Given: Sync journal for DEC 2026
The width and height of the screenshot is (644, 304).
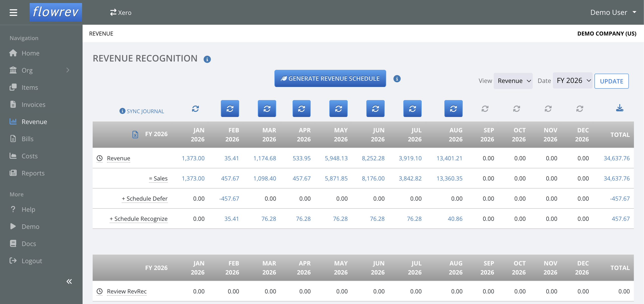Looking at the screenshot, I should 580,109.
